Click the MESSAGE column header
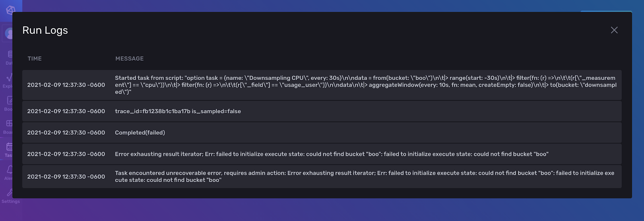 coord(129,59)
